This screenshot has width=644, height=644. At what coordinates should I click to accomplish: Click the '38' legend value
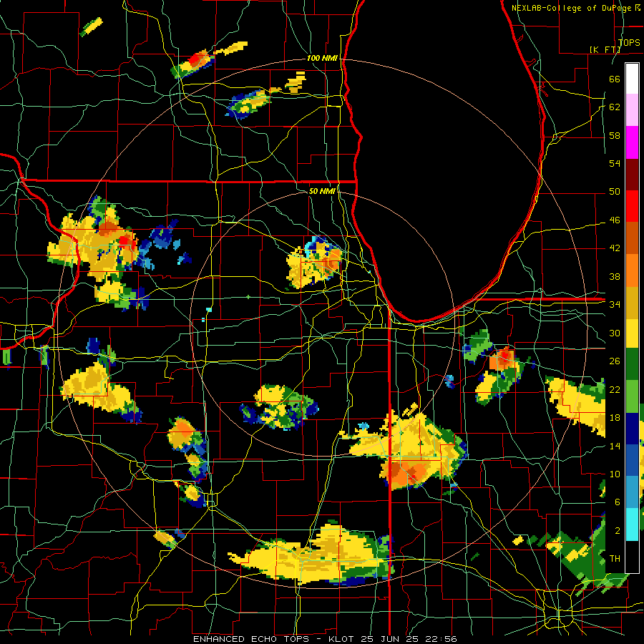(x=615, y=276)
